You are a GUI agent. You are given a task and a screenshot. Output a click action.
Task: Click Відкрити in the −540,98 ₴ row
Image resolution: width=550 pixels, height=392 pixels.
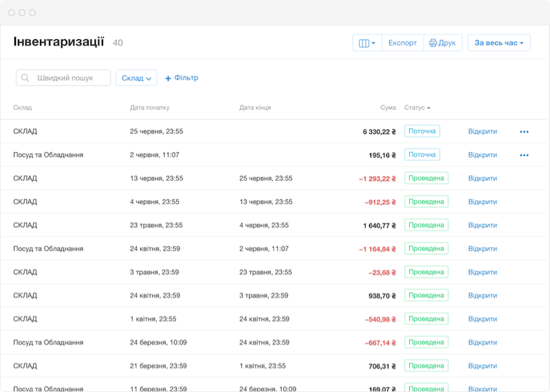point(483,319)
